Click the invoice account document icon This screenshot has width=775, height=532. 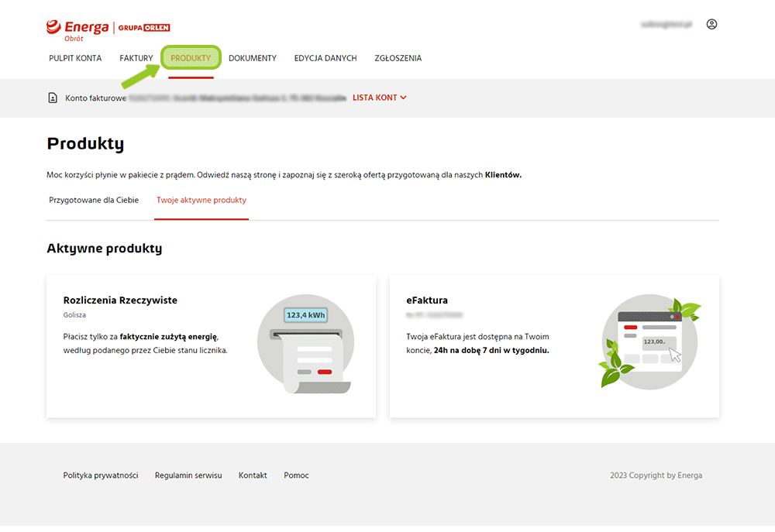(53, 98)
